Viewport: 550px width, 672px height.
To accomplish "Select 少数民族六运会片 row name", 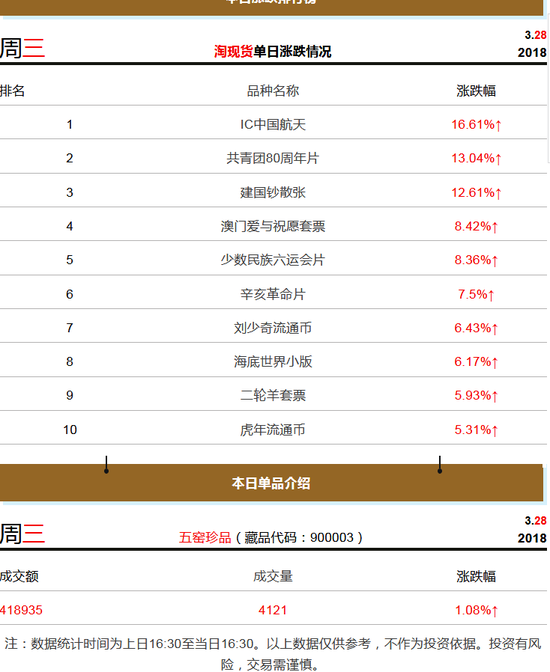I will tap(273, 260).
